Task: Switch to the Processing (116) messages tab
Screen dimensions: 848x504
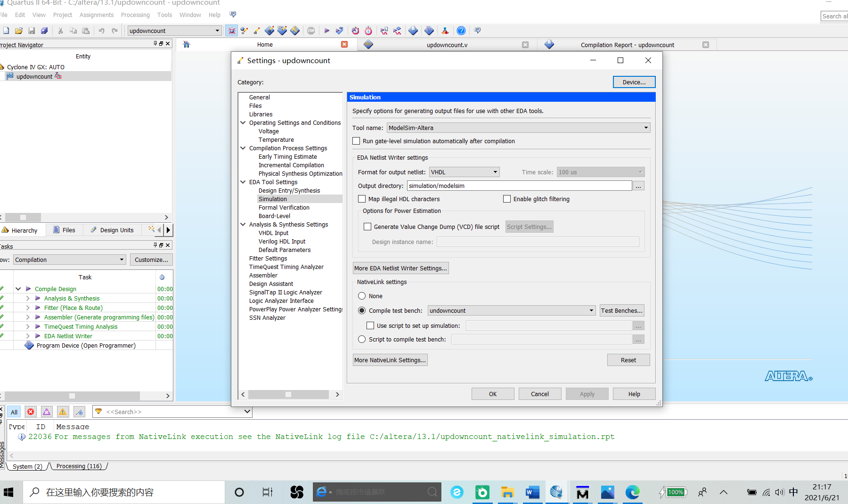Action: pos(79,466)
